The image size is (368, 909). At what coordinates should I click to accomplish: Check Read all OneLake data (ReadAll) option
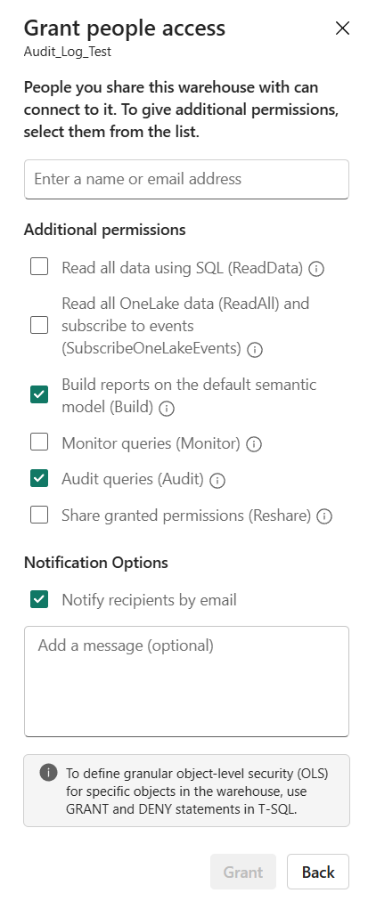coord(39,326)
